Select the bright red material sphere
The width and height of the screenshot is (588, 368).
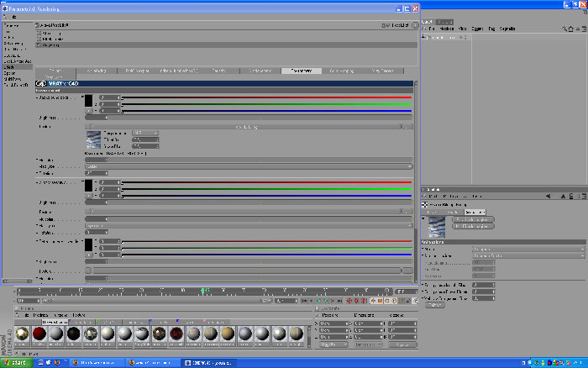39,334
